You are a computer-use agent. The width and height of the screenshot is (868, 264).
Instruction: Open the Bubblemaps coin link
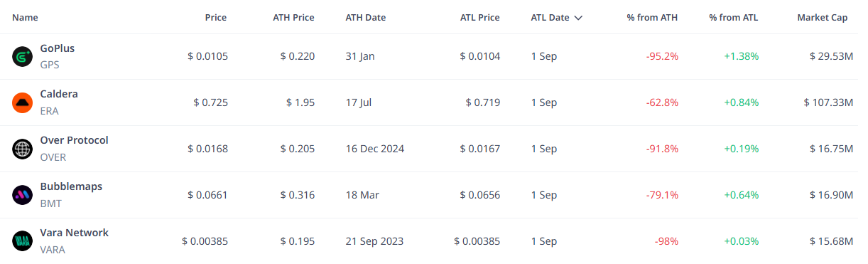(71, 186)
